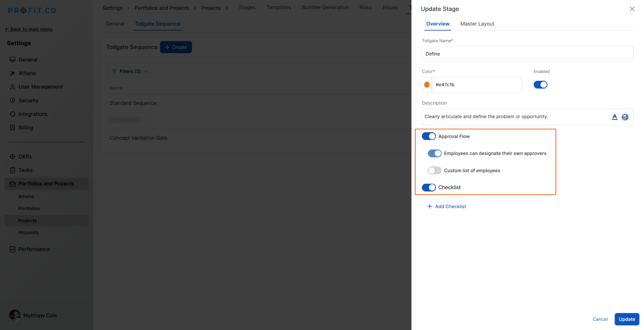The image size is (644, 330).
Task: Enable Custom list of employees toggle
Action: (x=434, y=170)
